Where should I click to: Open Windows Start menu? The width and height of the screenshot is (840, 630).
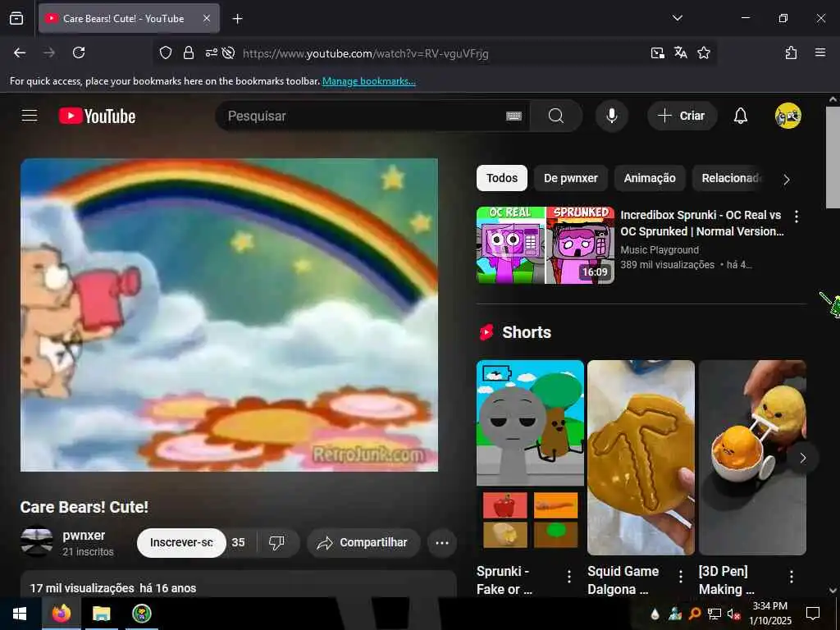(20, 614)
